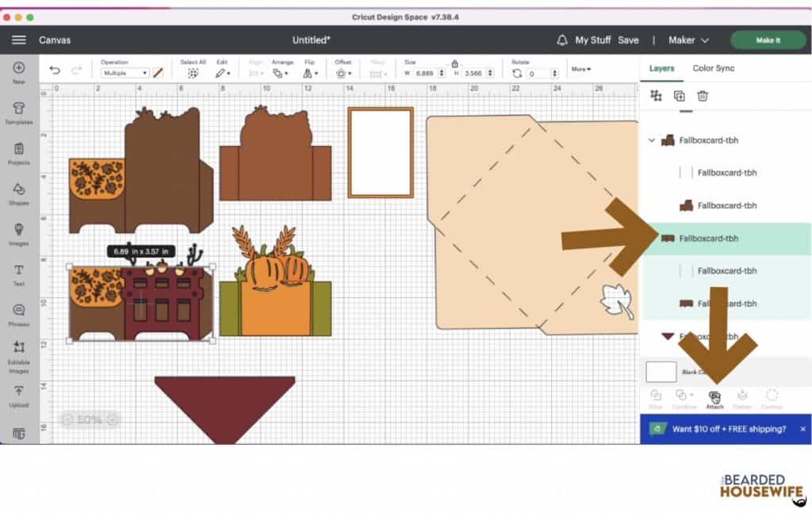Toggle the size lock ratio padlock
This screenshot has height=516, width=812.
(x=454, y=64)
